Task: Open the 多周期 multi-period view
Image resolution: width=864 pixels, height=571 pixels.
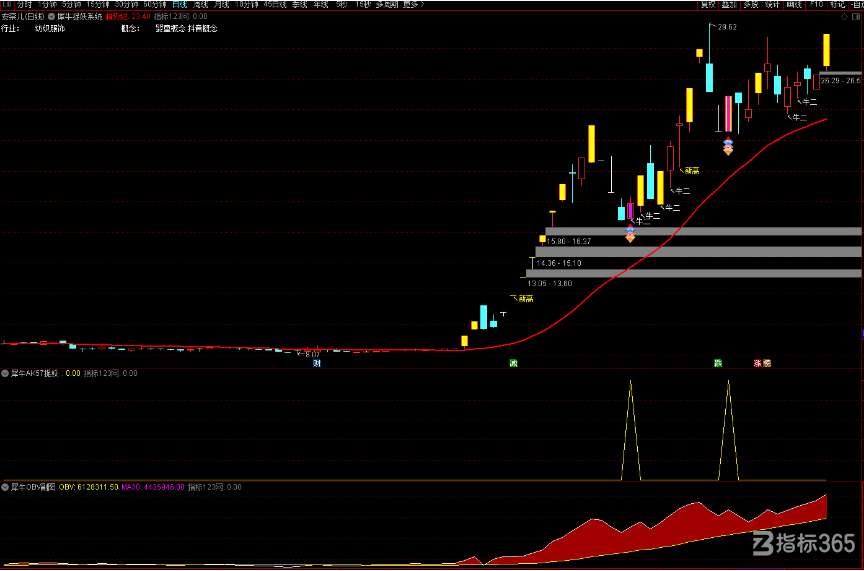Action: [x=388, y=4]
